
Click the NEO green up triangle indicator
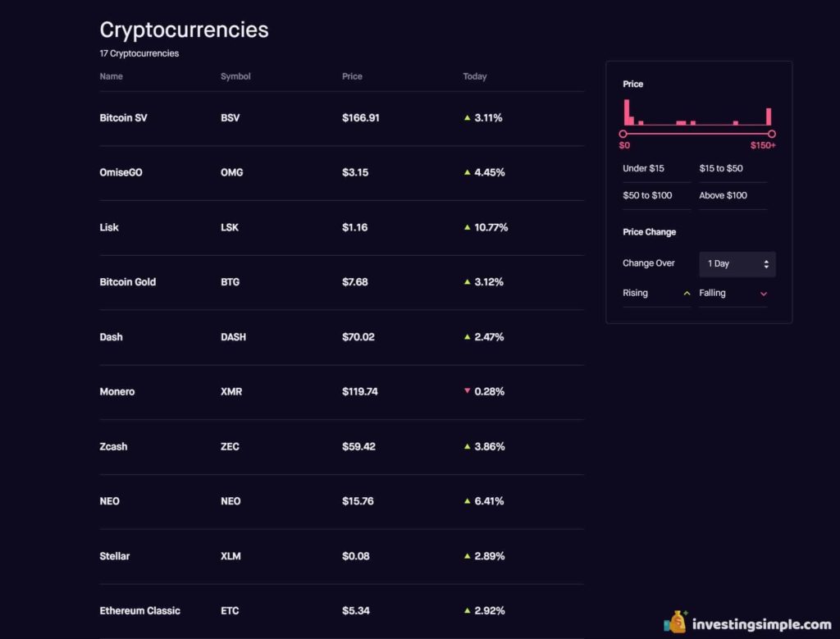click(x=467, y=501)
